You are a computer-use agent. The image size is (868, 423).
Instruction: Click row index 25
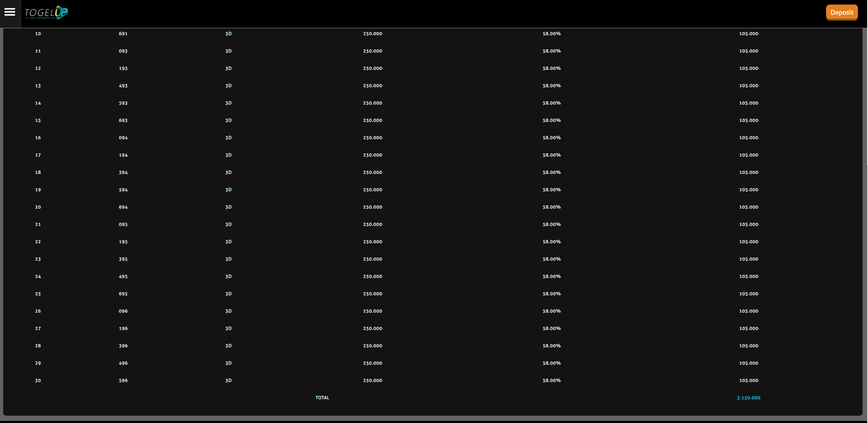click(38, 294)
